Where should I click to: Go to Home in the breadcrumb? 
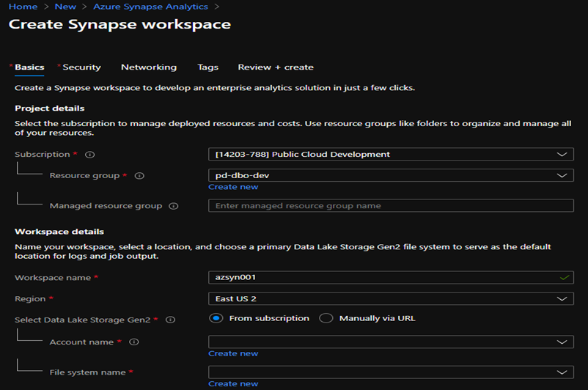[23, 7]
